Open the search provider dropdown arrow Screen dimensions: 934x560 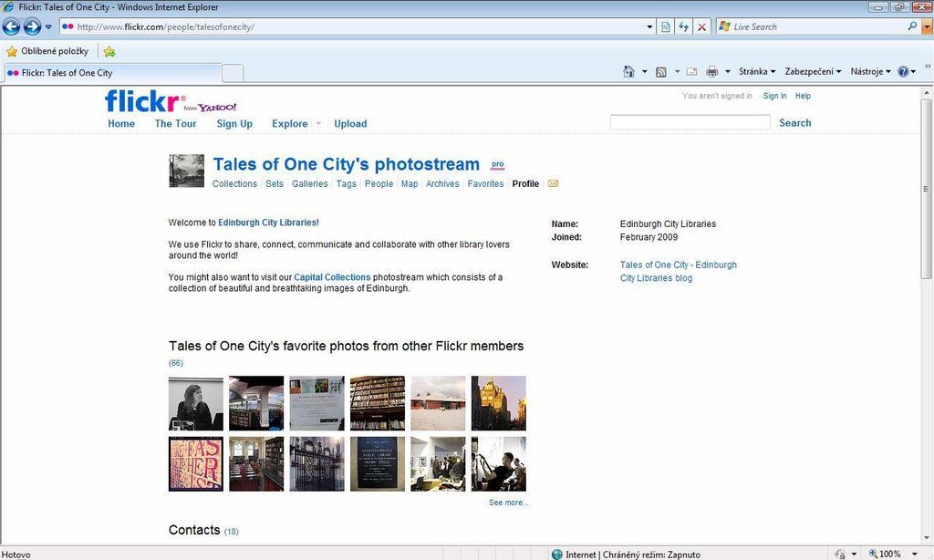(x=927, y=26)
